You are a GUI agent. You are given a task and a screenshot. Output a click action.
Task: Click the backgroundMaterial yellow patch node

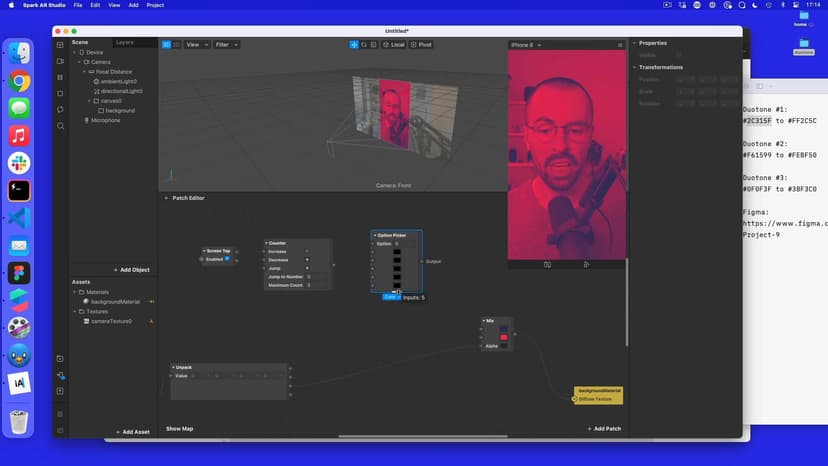(x=598, y=395)
